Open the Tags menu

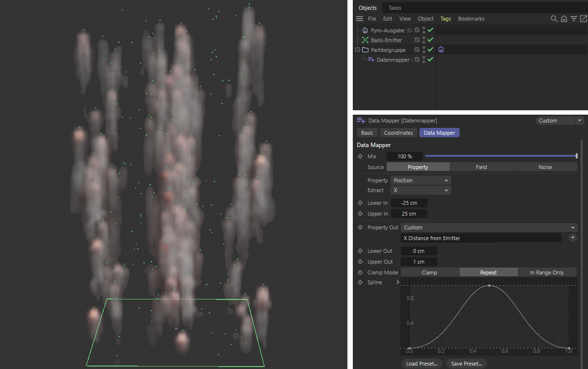(445, 19)
